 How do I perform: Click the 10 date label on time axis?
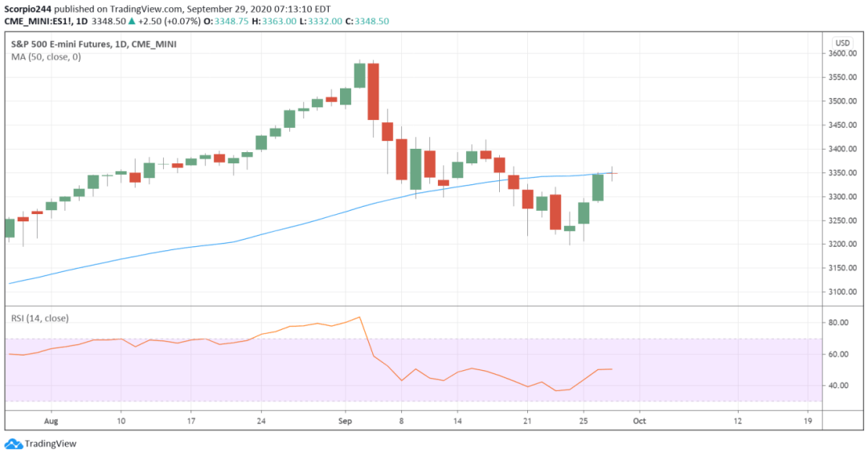121,421
